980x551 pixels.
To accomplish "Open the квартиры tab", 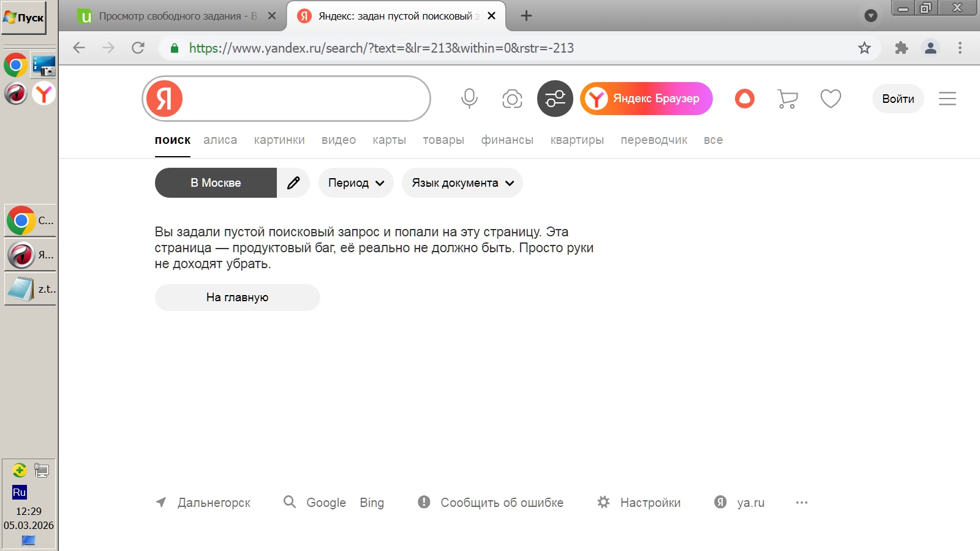I will 577,140.
